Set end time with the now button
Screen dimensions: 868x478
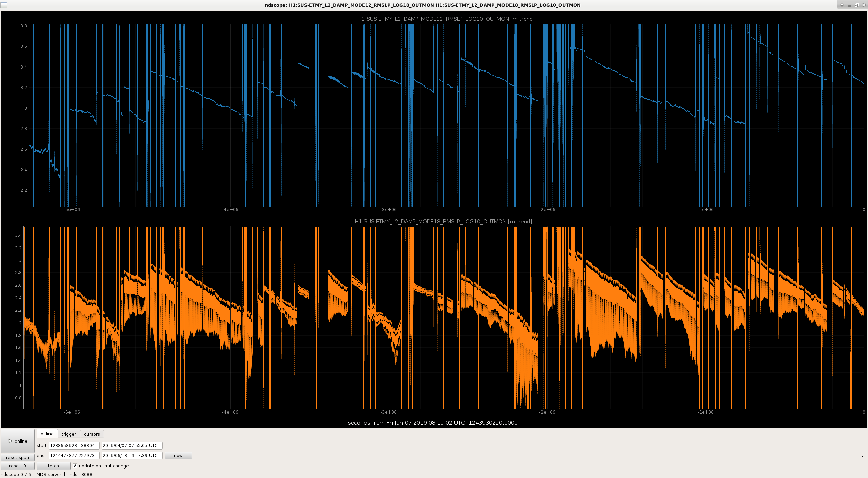[x=178, y=455]
